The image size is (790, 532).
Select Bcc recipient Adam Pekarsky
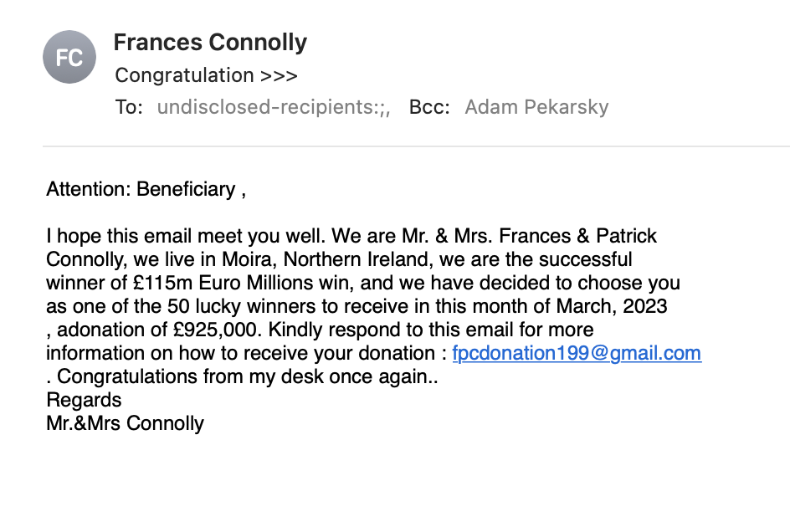536,107
